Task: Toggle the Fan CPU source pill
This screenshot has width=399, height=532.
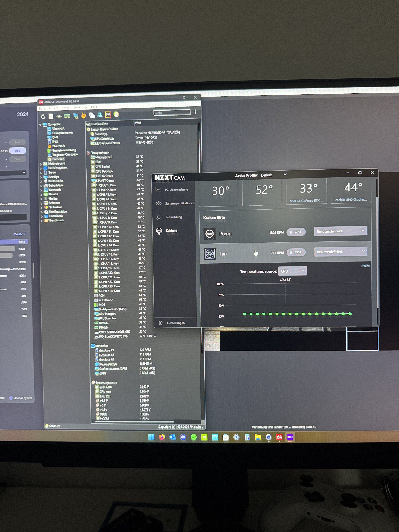Action: click(x=296, y=252)
